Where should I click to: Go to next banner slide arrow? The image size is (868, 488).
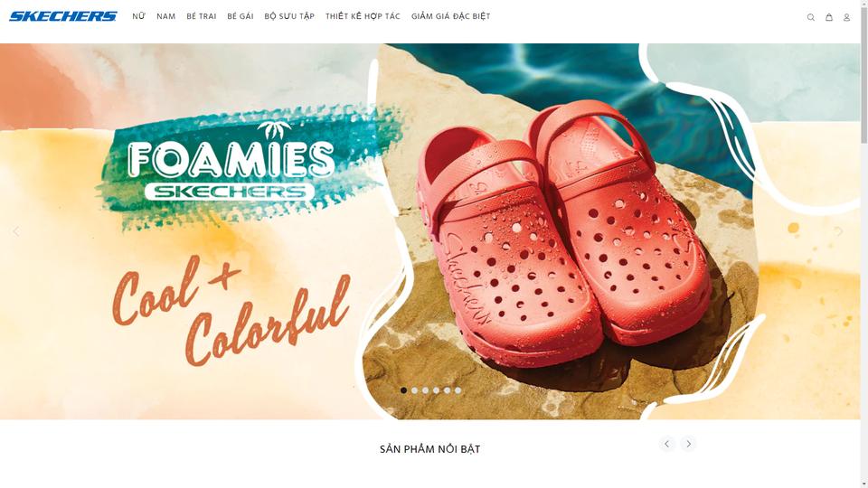[x=839, y=231]
